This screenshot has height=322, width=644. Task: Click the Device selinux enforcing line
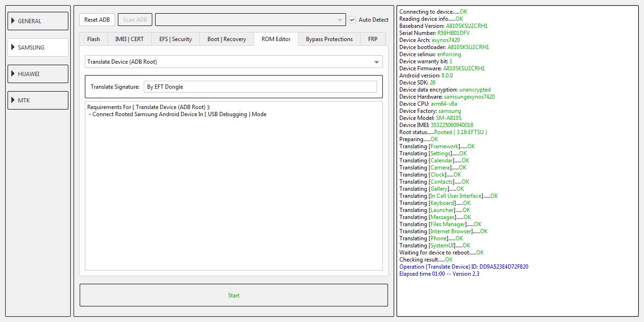(430, 54)
